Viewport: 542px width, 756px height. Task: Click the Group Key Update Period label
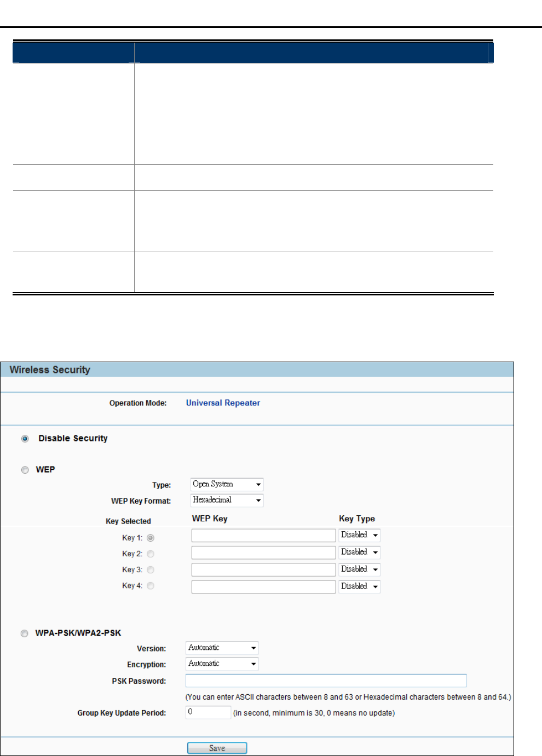(122, 713)
